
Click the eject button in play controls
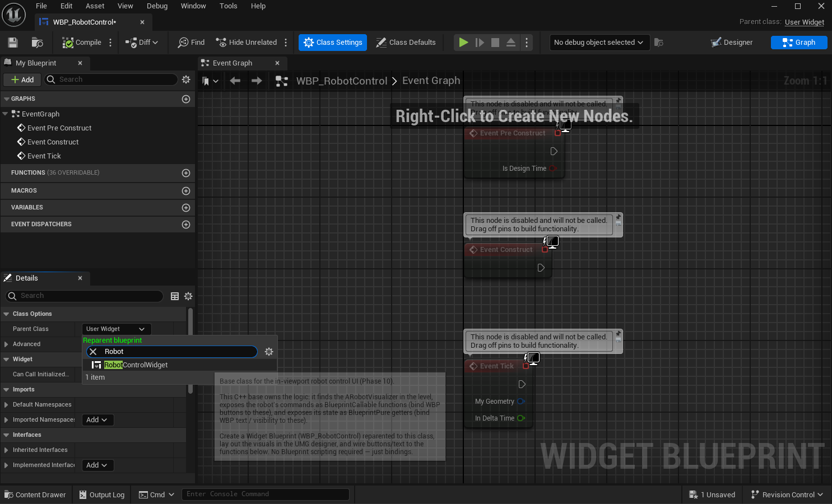(x=511, y=43)
